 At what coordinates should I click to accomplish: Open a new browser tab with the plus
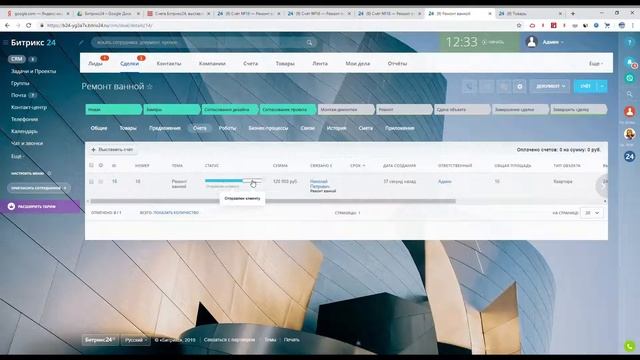(573, 13)
